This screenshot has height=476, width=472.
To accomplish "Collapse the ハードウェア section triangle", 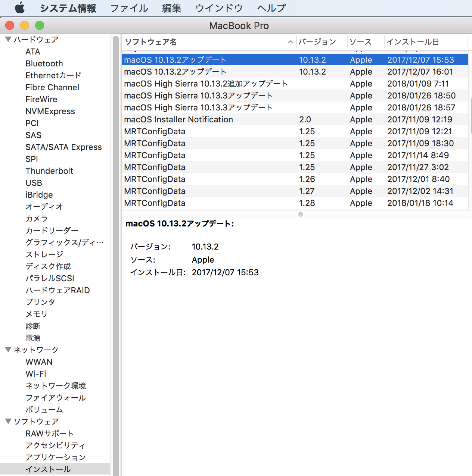I will click(x=8, y=40).
